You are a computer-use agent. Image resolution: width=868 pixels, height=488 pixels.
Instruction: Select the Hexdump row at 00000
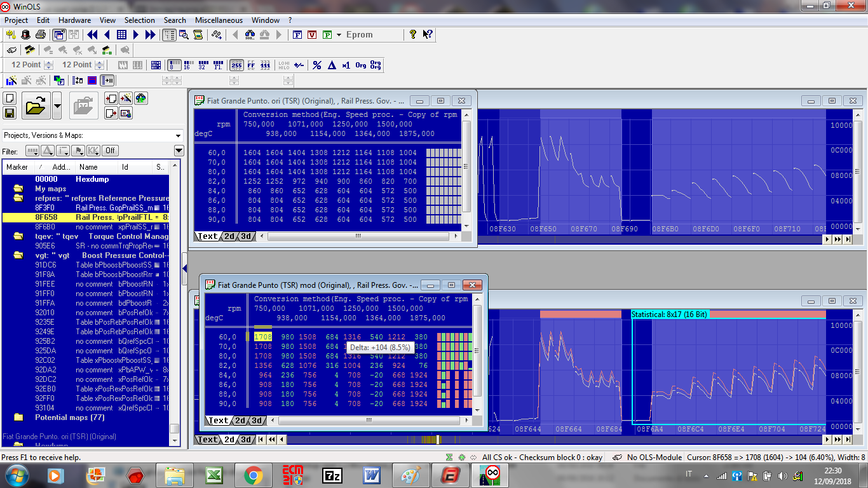point(86,179)
